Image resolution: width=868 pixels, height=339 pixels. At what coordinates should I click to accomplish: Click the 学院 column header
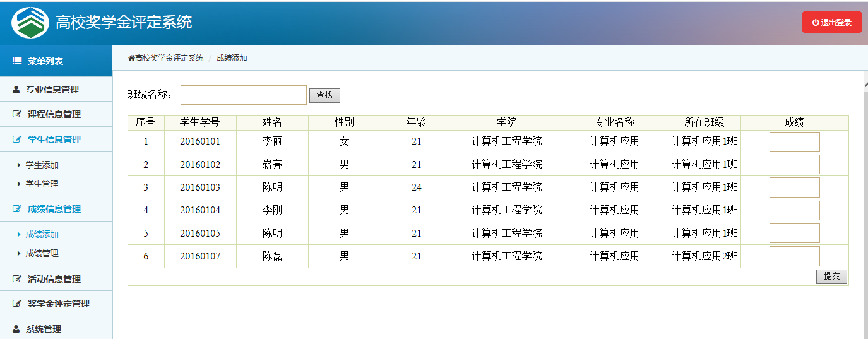pyautogui.click(x=507, y=122)
